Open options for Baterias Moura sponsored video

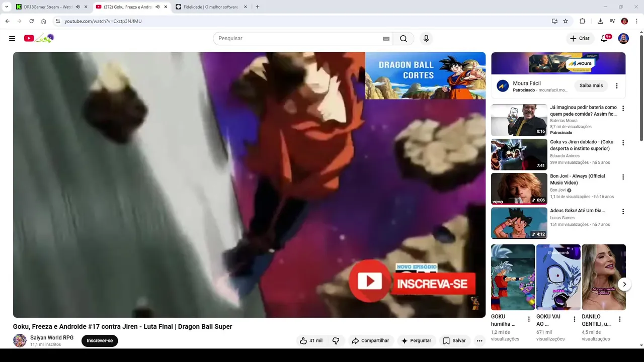[x=623, y=109]
